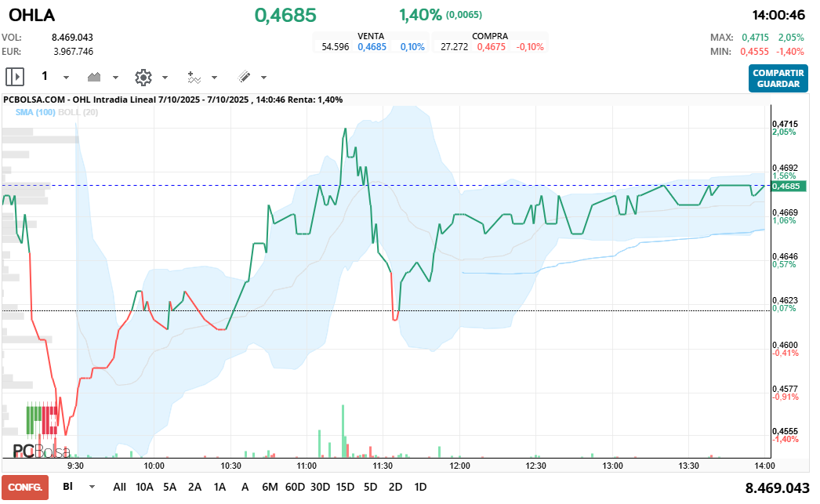Expand the interval 1 dropdown arrow
The width and height of the screenshot is (820, 504).
point(66,78)
